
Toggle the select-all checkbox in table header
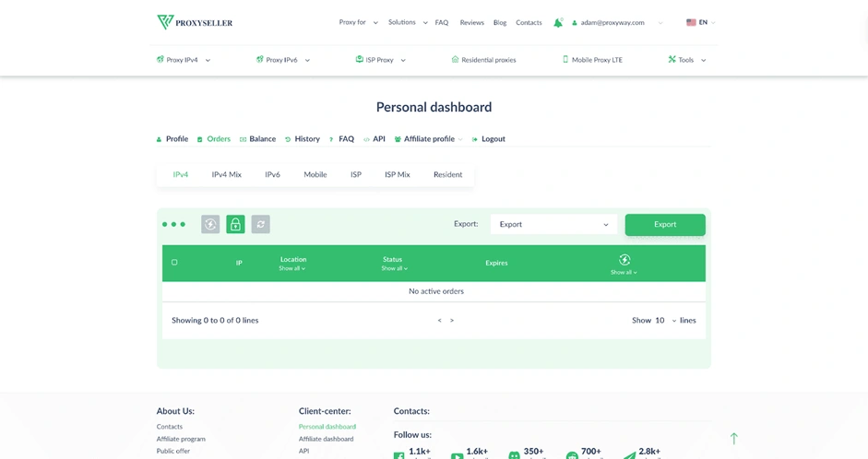[174, 263]
